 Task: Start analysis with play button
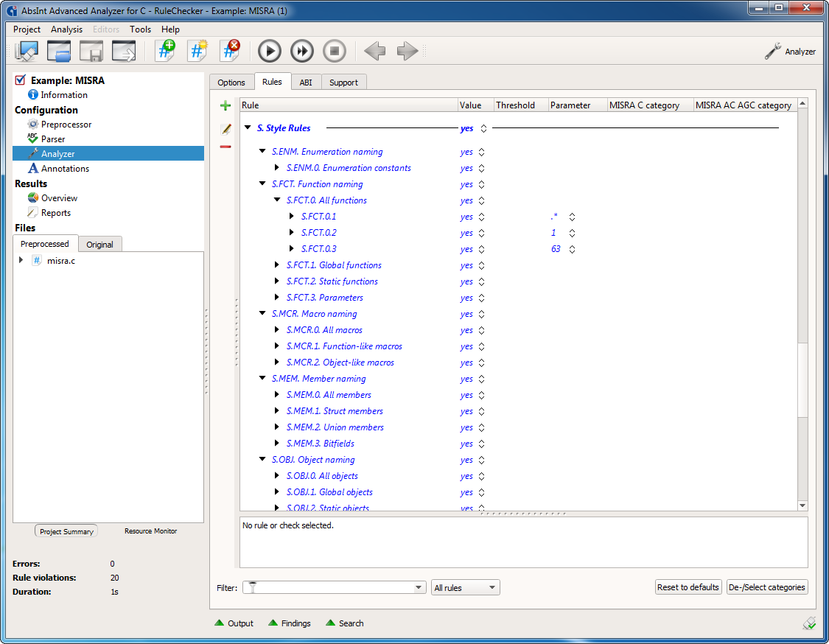point(270,52)
